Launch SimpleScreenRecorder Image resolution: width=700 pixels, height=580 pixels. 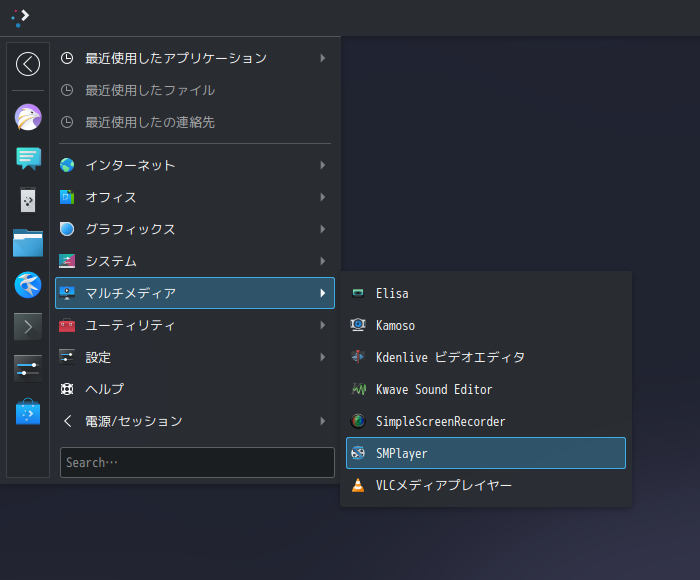click(486, 421)
